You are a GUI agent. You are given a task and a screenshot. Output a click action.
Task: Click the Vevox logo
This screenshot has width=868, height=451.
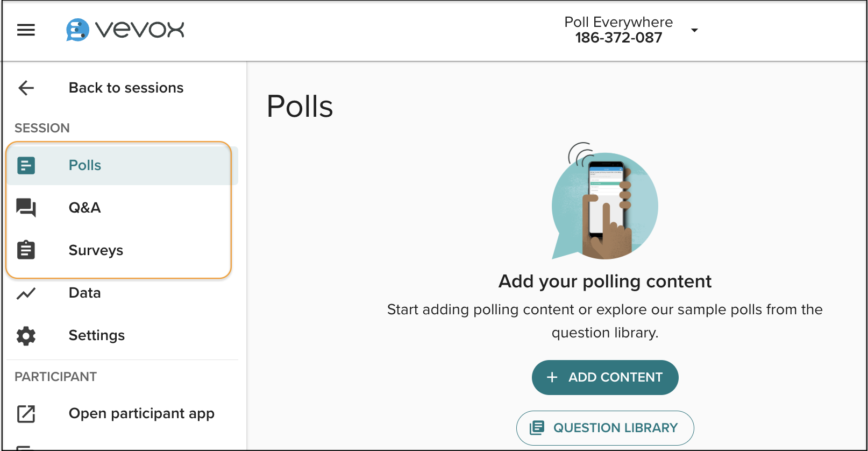[125, 30]
